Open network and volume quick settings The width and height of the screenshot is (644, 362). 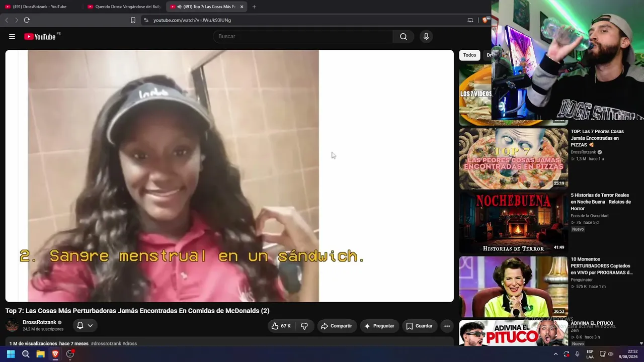coord(606,354)
